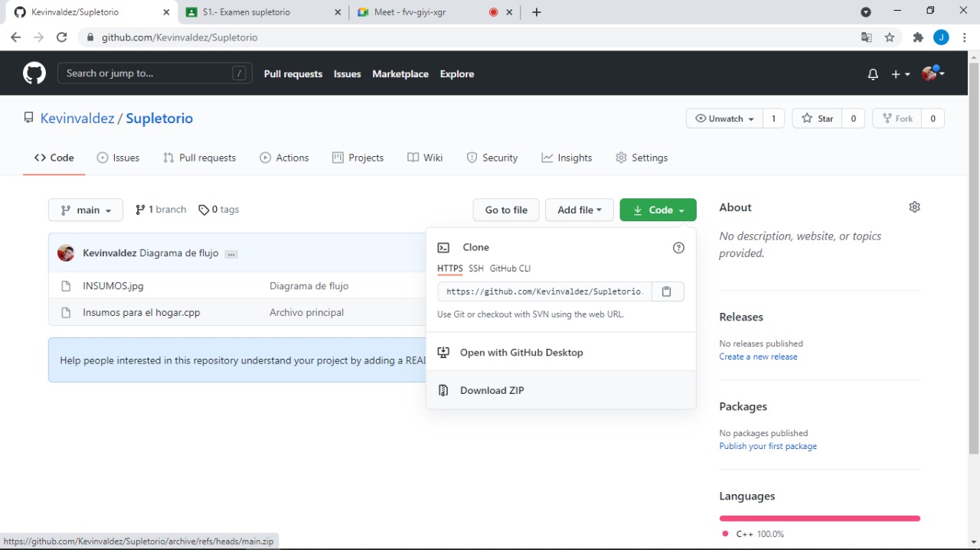Open the GitHub home logo
Image resolution: width=980 pixels, height=550 pixels.
tap(34, 73)
